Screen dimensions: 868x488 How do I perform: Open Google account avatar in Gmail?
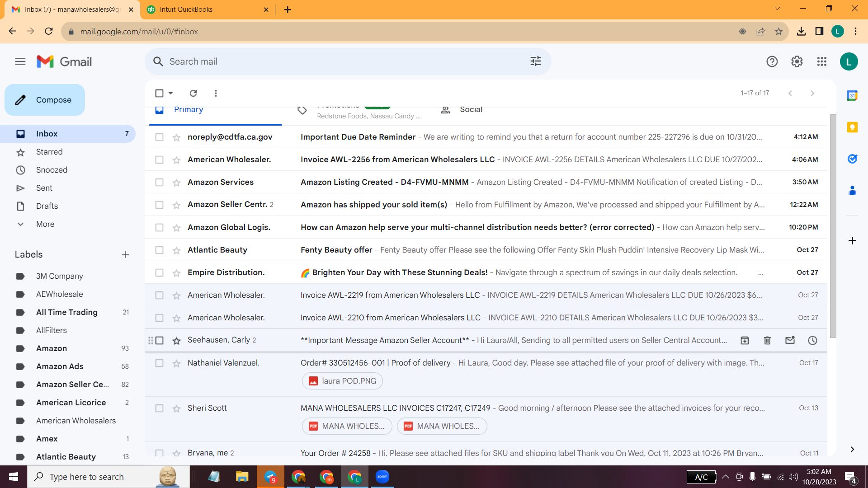[x=849, y=61]
